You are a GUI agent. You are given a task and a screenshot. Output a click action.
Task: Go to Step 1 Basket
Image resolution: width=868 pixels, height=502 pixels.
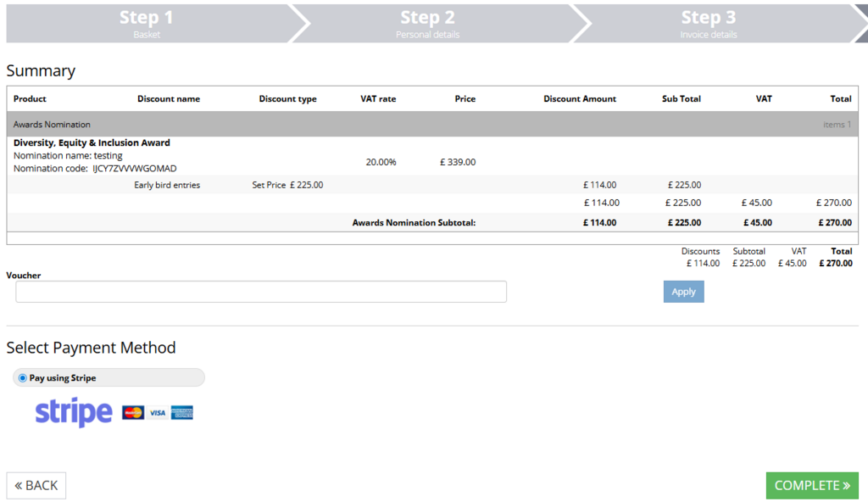pos(146,23)
